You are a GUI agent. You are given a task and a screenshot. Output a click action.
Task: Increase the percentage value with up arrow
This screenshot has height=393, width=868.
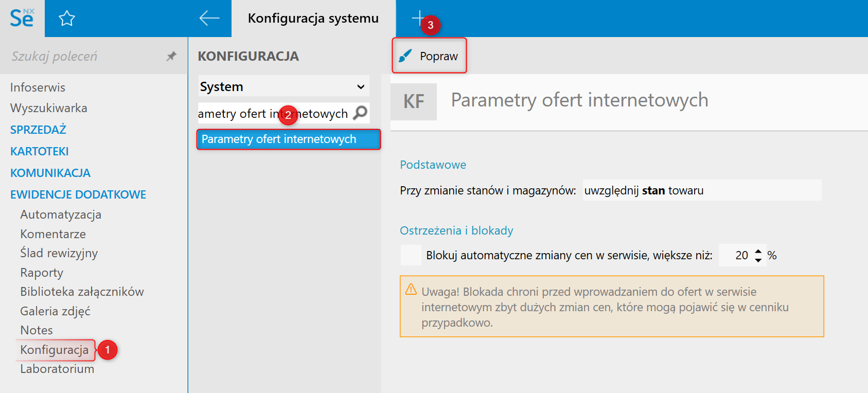coord(758,251)
